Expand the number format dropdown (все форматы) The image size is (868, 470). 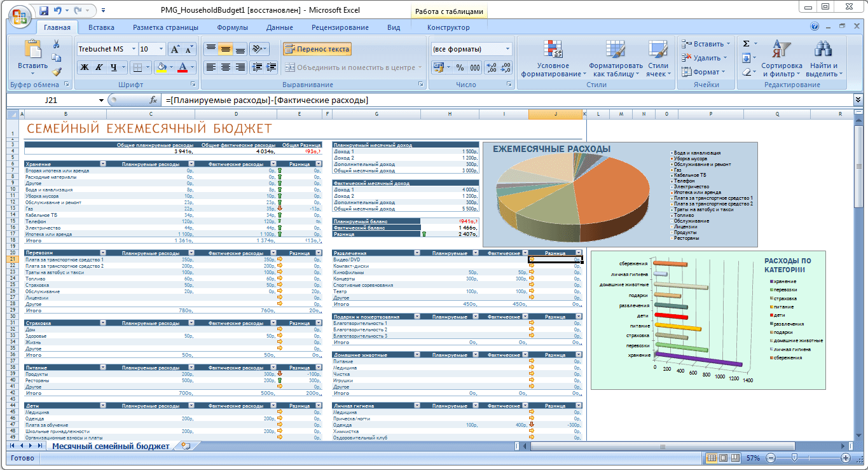[x=507, y=49]
